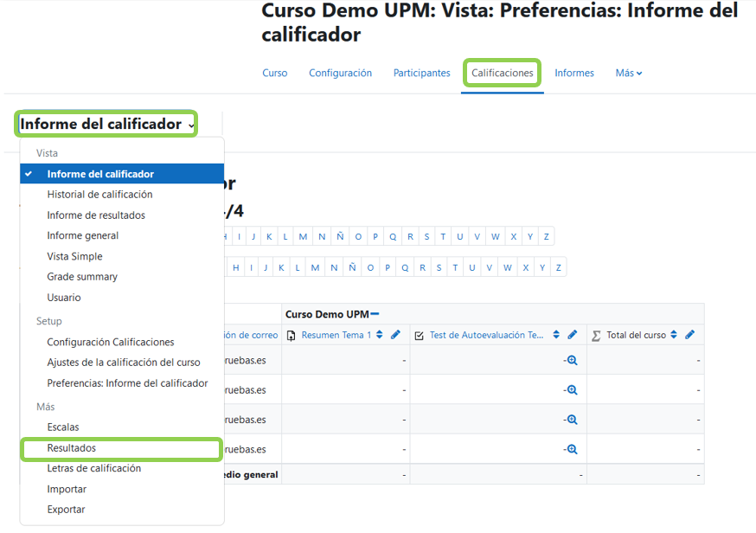The image size is (756, 533).
Task: Click the edit pencil for Total del curso
Action: coord(689,334)
